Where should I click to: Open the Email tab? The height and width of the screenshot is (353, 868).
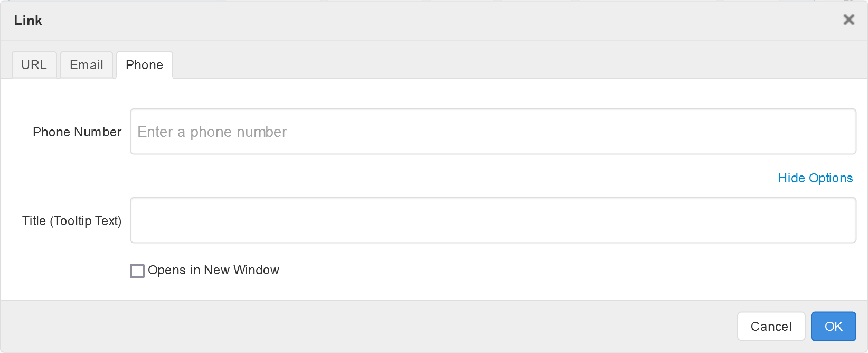(87, 65)
